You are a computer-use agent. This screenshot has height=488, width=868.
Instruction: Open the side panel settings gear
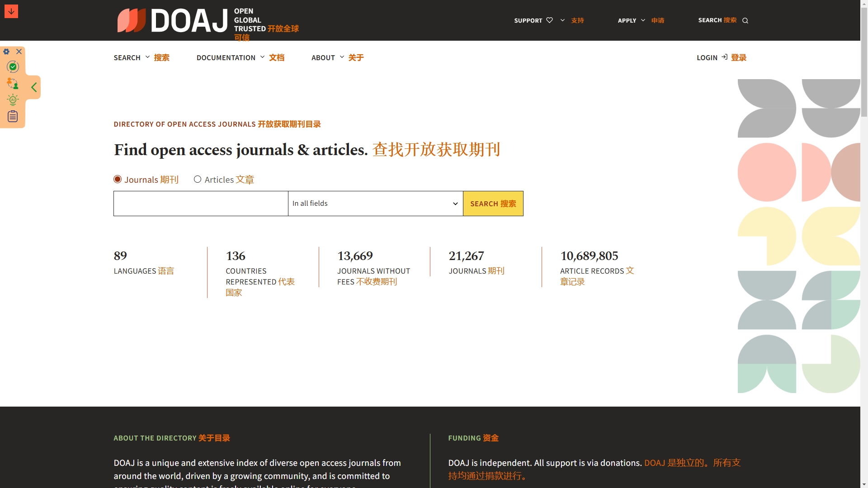point(6,52)
